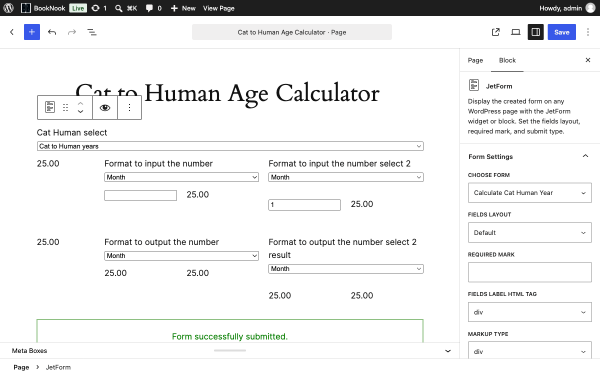Click the Required Mark input field
The width and height of the screenshot is (600, 375).
coord(530,272)
